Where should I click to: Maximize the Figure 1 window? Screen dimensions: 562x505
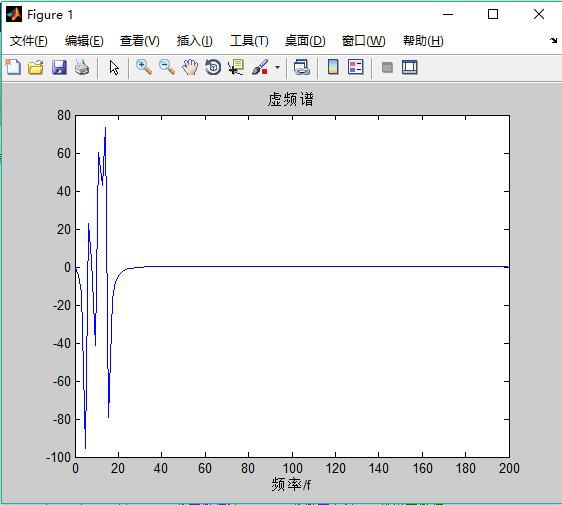click(x=493, y=14)
